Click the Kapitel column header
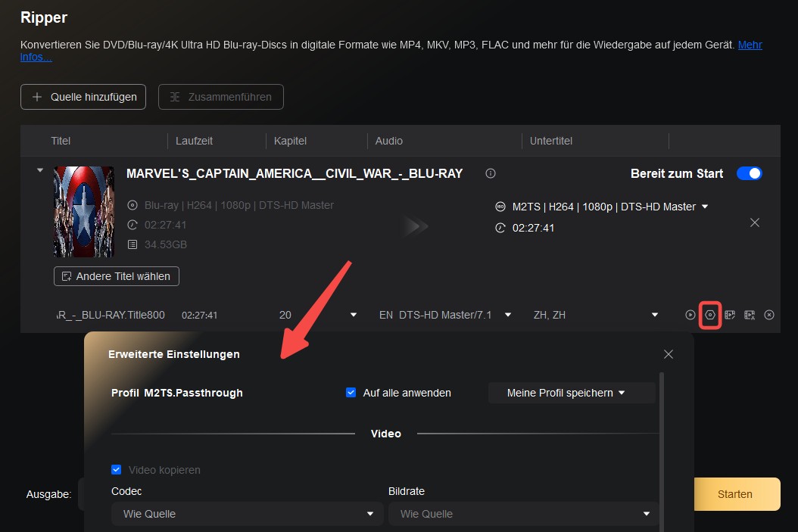 tap(290, 141)
